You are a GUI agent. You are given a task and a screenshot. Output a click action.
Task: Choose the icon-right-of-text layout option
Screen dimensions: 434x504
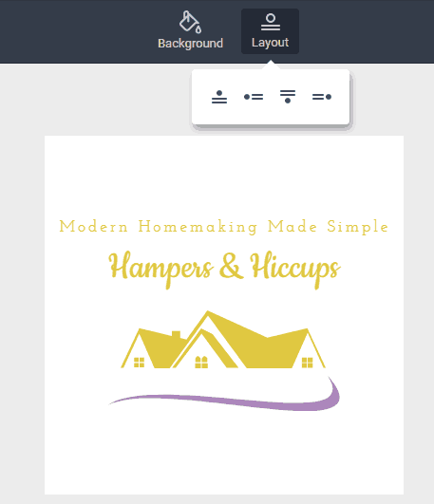click(x=322, y=97)
